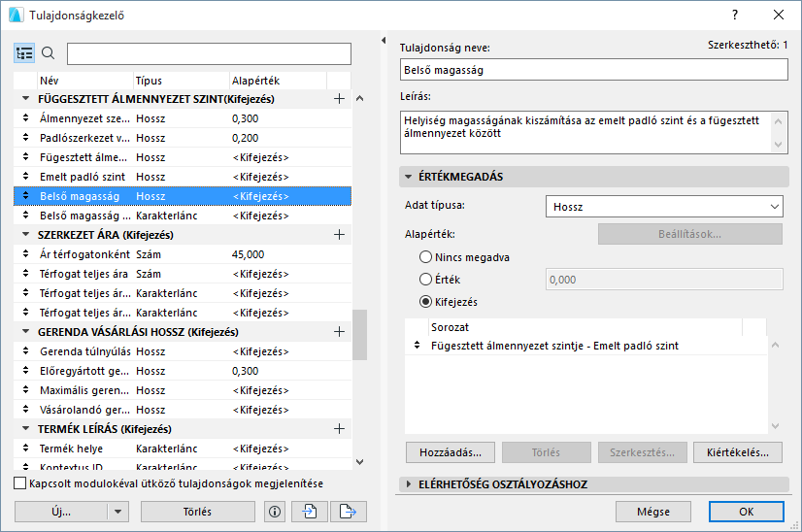Collapse the FÜGGESZTETT ÁLMENNYEZET SZINT group
This screenshot has width=802, height=532.
[25, 99]
